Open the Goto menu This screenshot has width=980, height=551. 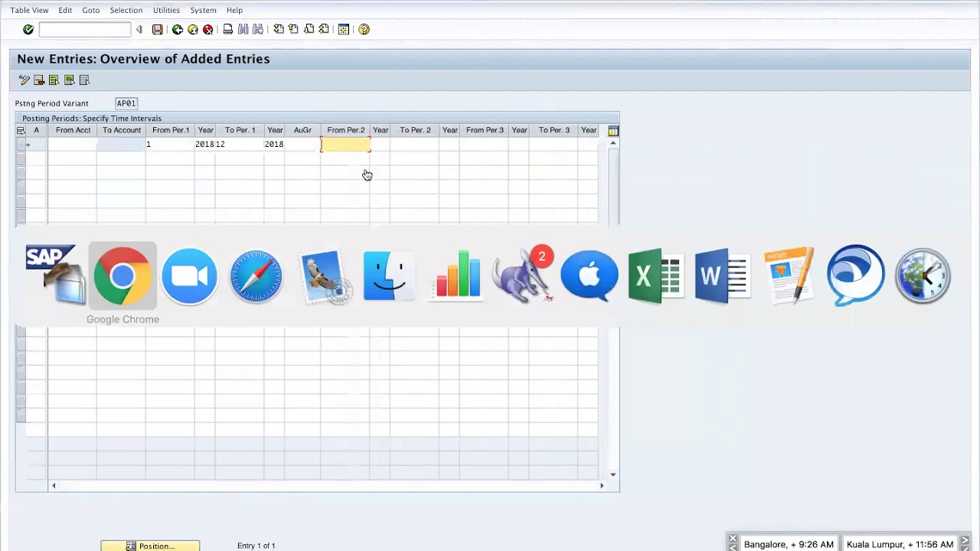91,10
